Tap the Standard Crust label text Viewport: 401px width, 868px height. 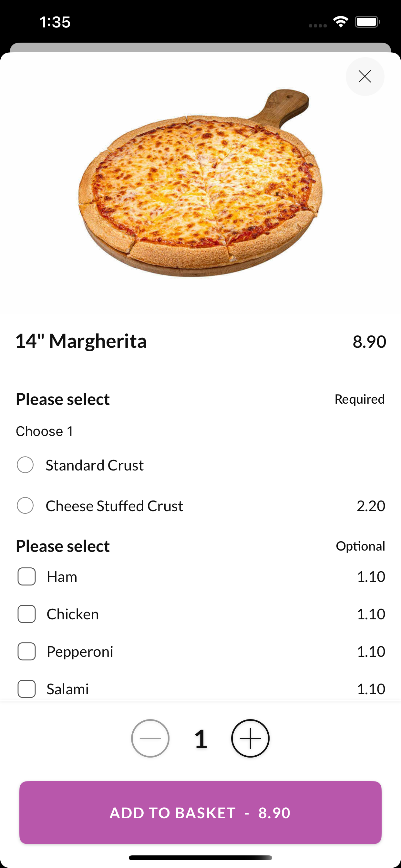(95, 465)
